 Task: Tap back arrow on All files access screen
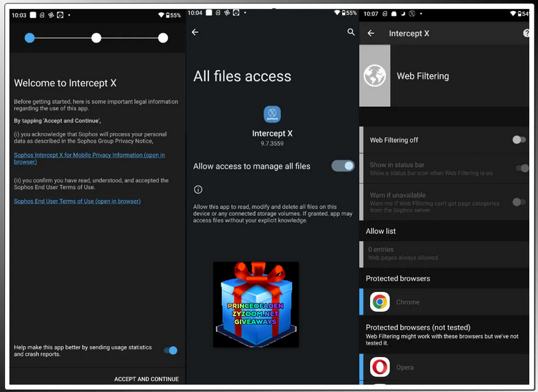pos(195,32)
